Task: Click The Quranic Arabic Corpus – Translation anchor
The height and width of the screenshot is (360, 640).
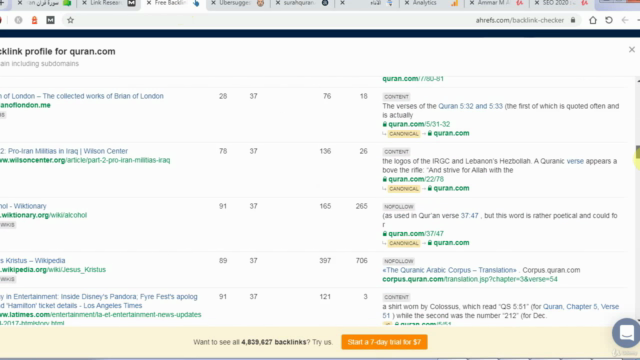Action: point(450,270)
